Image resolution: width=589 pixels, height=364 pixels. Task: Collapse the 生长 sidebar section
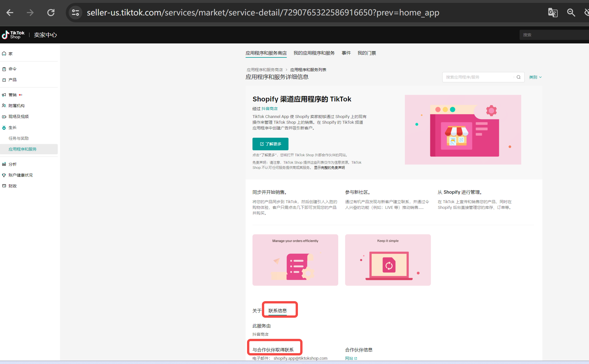pyautogui.click(x=13, y=127)
